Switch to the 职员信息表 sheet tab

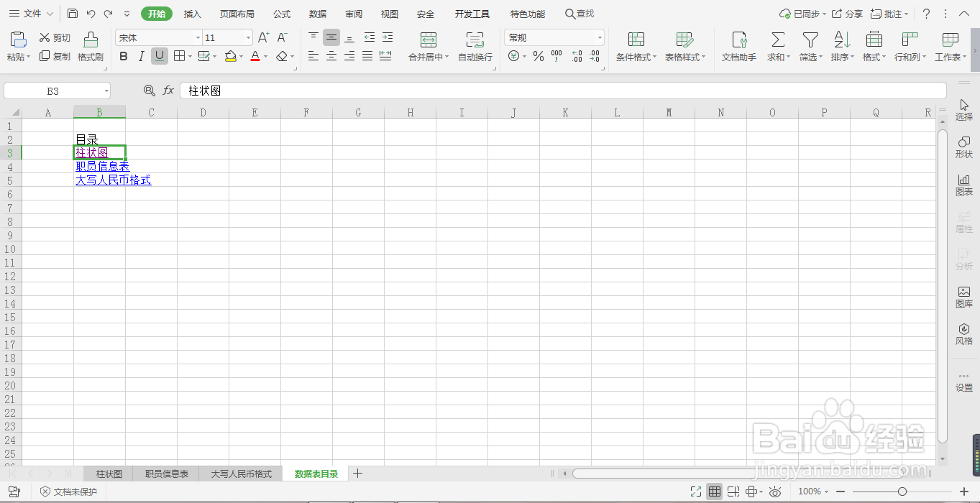(167, 474)
